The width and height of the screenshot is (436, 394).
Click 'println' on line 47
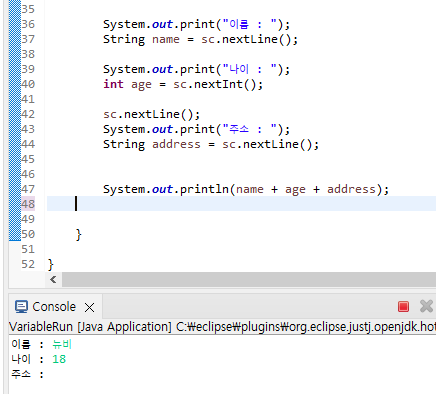click(x=204, y=189)
